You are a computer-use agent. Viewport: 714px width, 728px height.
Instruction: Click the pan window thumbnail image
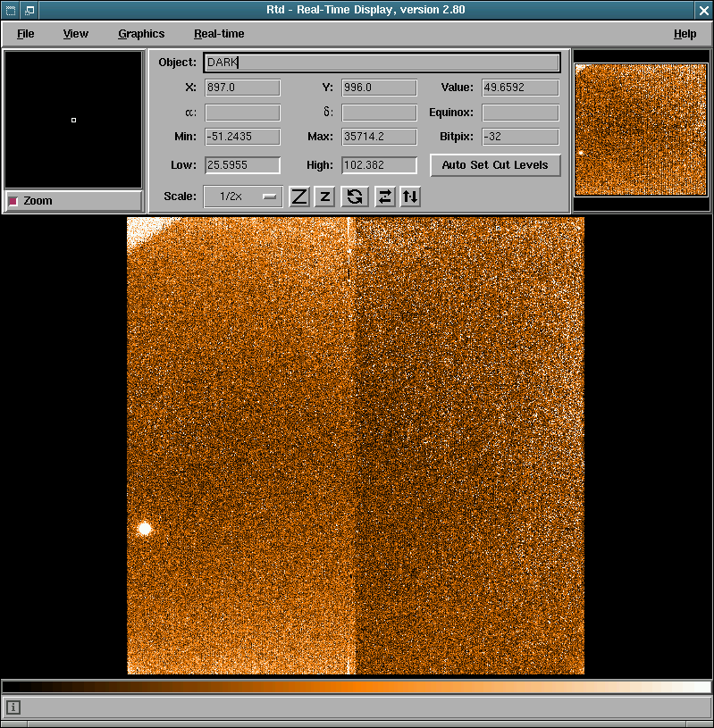(641, 129)
